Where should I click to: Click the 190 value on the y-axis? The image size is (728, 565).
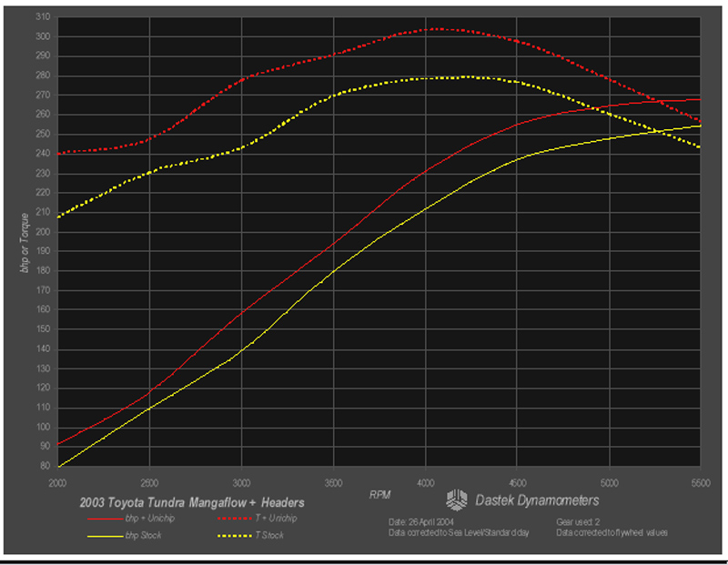[x=43, y=251]
